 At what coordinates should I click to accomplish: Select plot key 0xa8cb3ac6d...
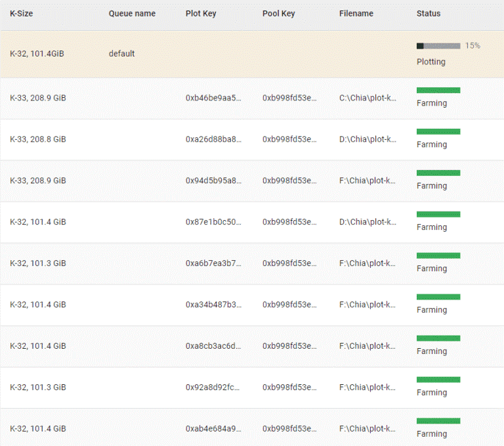213,346
